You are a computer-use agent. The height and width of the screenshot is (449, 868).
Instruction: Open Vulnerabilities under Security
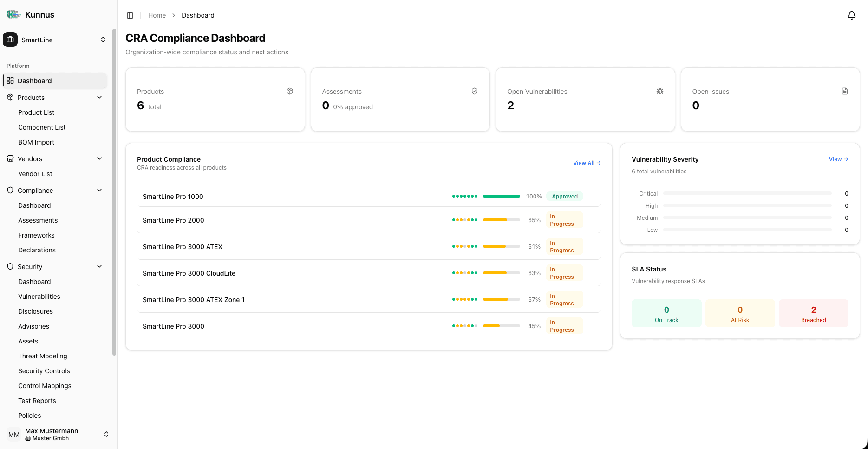[39, 297]
